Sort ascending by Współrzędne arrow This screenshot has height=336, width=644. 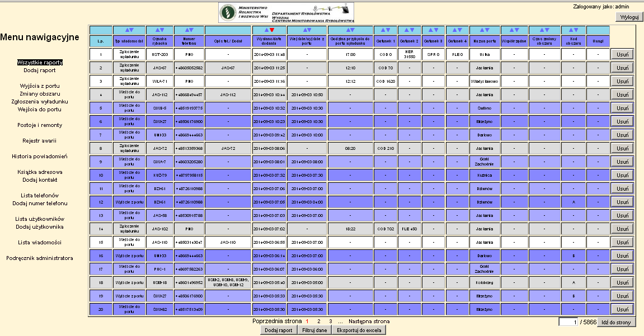click(511, 30)
